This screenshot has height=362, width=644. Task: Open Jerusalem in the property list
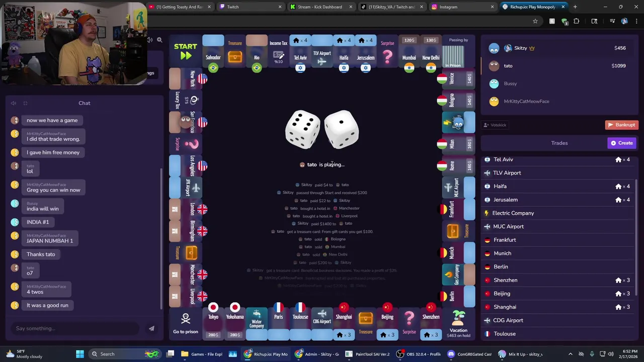point(557,200)
